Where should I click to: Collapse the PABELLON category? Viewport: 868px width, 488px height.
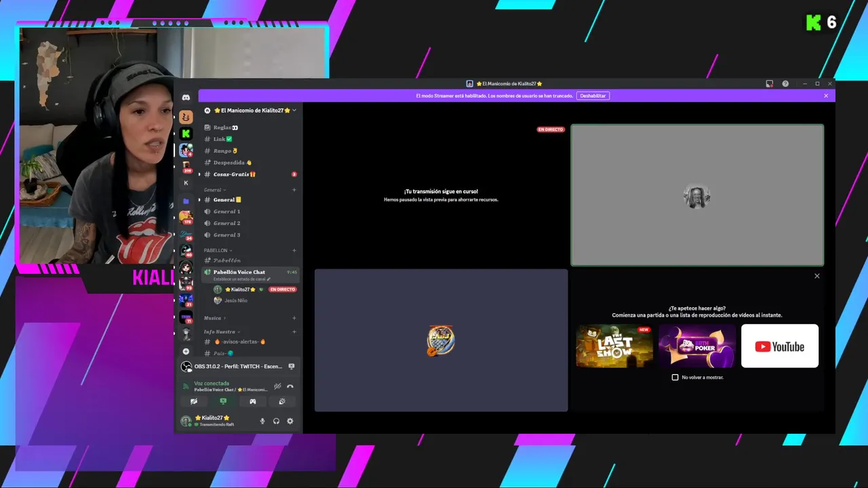218,250
